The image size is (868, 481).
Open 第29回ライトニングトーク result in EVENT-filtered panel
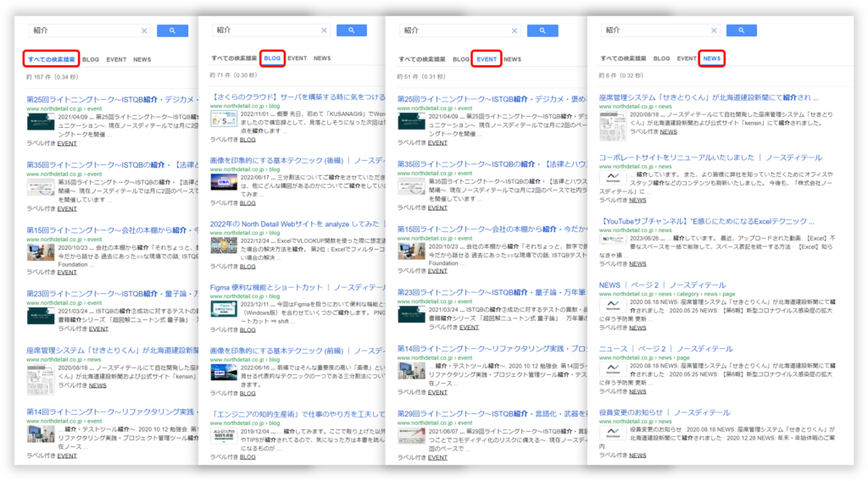tap(492, 413)
